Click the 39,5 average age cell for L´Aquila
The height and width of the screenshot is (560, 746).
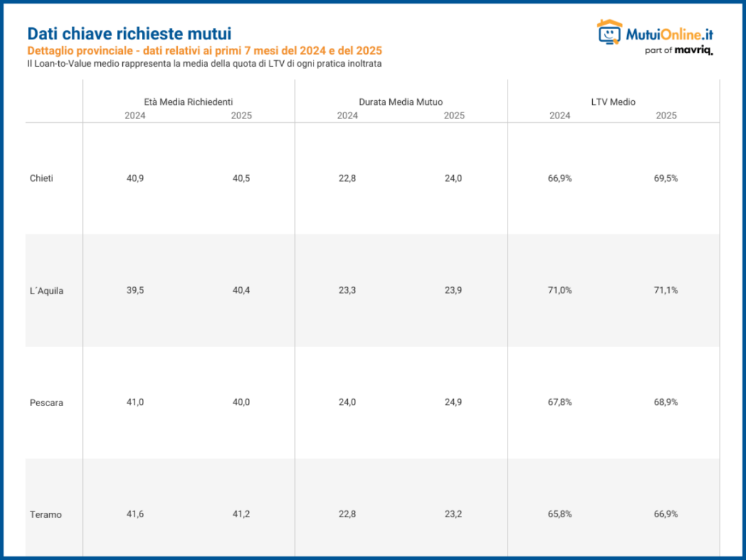point(135,290)
